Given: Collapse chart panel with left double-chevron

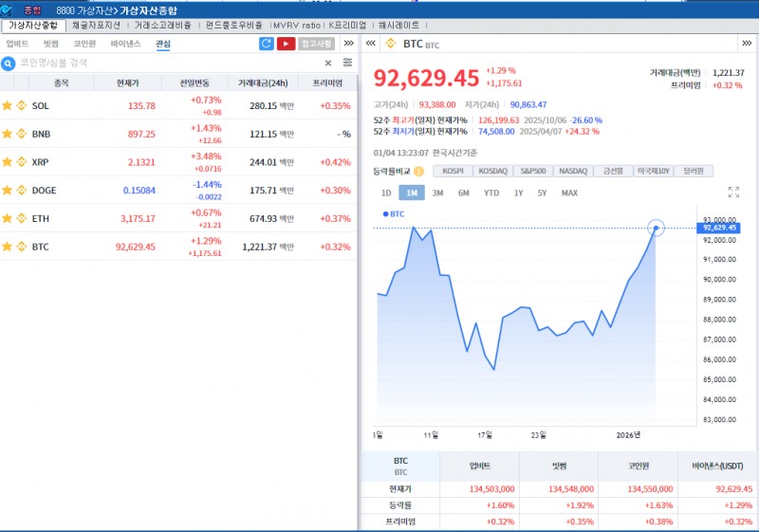Looking at the screenshot, I should (x=371, y=44).
